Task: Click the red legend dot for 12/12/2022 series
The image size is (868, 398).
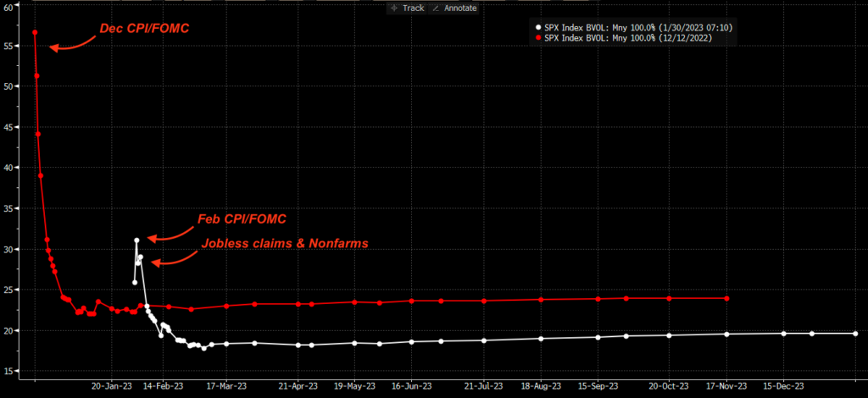Action: pyautogui.click(x=538, y=37)
